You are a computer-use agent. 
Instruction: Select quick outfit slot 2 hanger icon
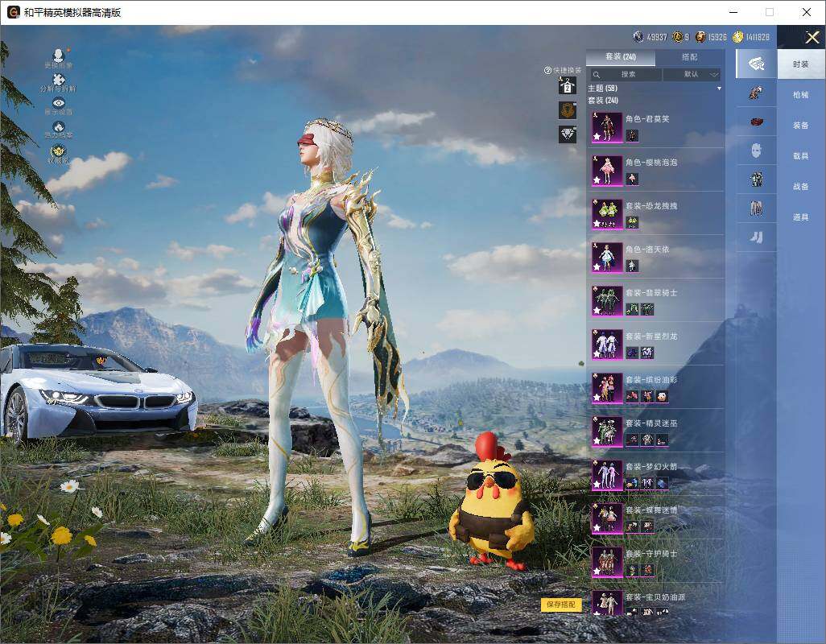tap(568, 85)
